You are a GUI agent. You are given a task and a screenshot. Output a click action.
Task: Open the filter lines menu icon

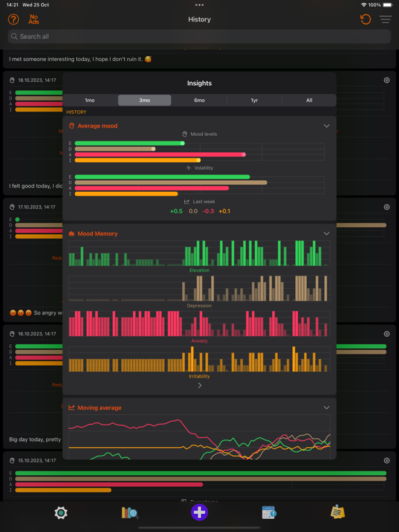[x=385, y=19]
